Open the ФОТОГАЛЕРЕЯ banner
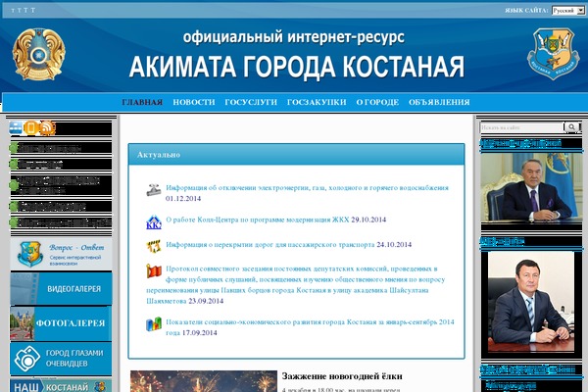 (x=61, y=323)
